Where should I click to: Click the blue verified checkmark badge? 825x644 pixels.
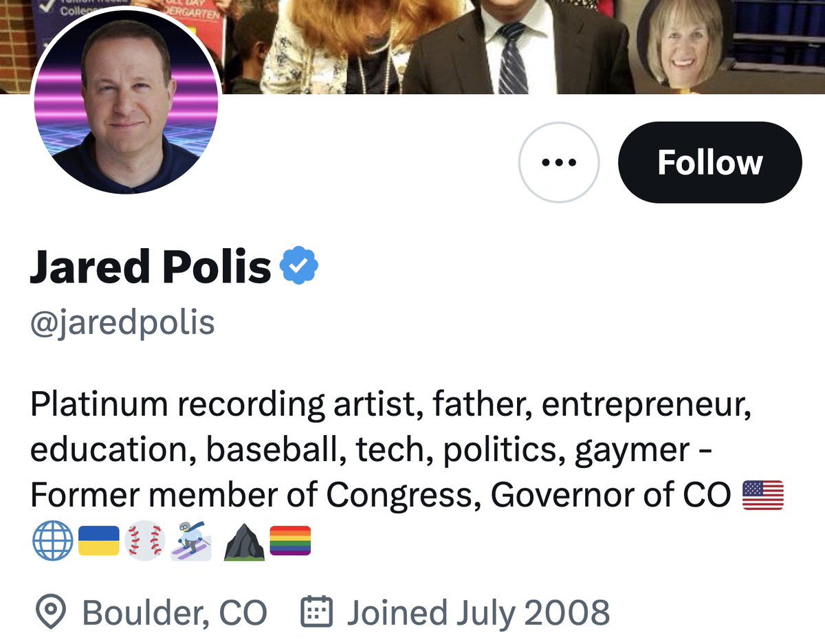coord(299,265)
